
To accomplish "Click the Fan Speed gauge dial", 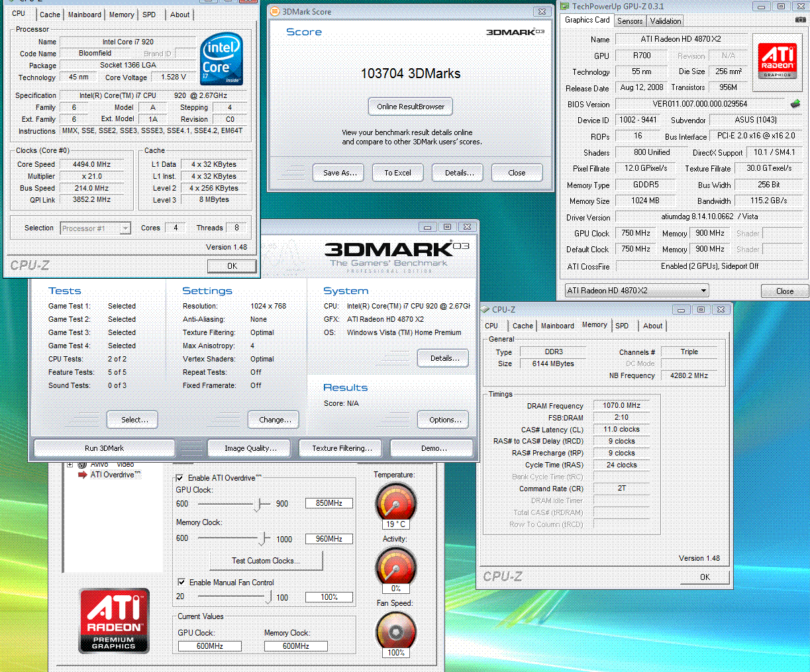I will point(395,630).
